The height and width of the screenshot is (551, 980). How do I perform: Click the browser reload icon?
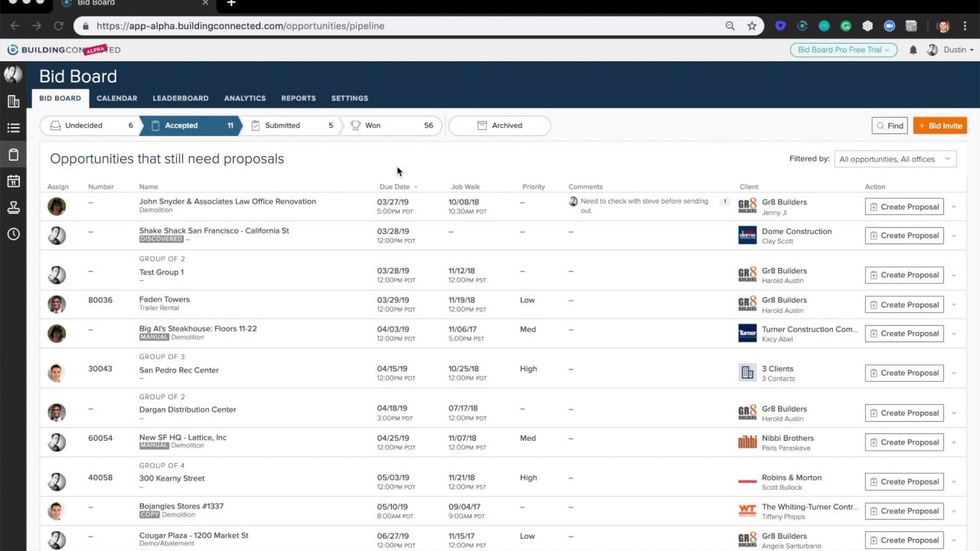point(58,25)
